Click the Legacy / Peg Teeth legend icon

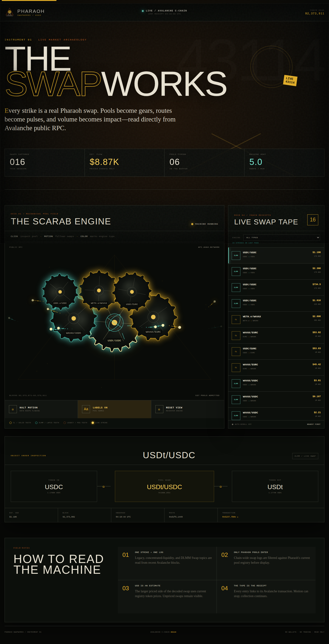click(65, 423)
